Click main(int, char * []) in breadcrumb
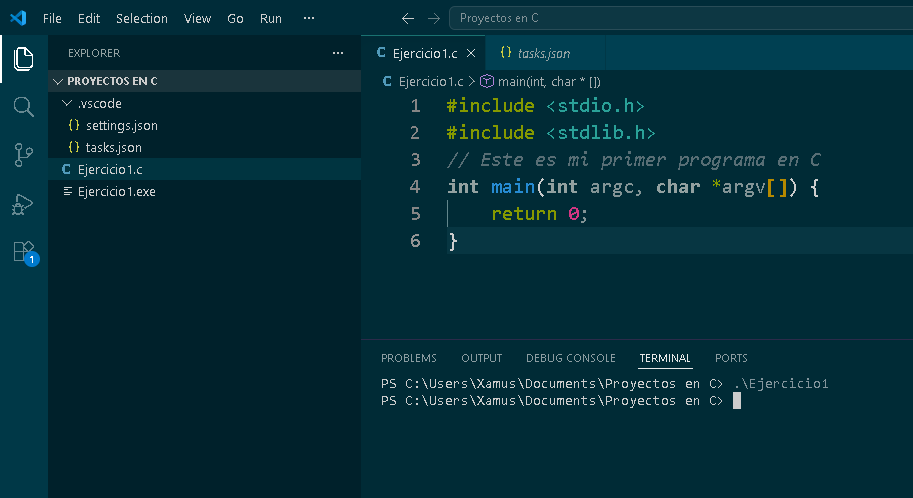This screenshot has width=913, height=498. pyautogui.click(x=549, y=82)
